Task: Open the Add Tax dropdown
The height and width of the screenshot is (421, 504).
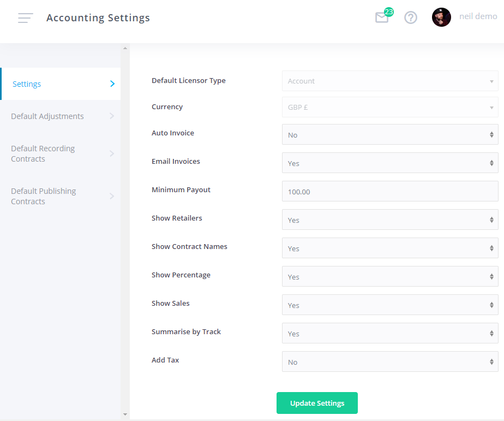Action: (x=389, y=361)
